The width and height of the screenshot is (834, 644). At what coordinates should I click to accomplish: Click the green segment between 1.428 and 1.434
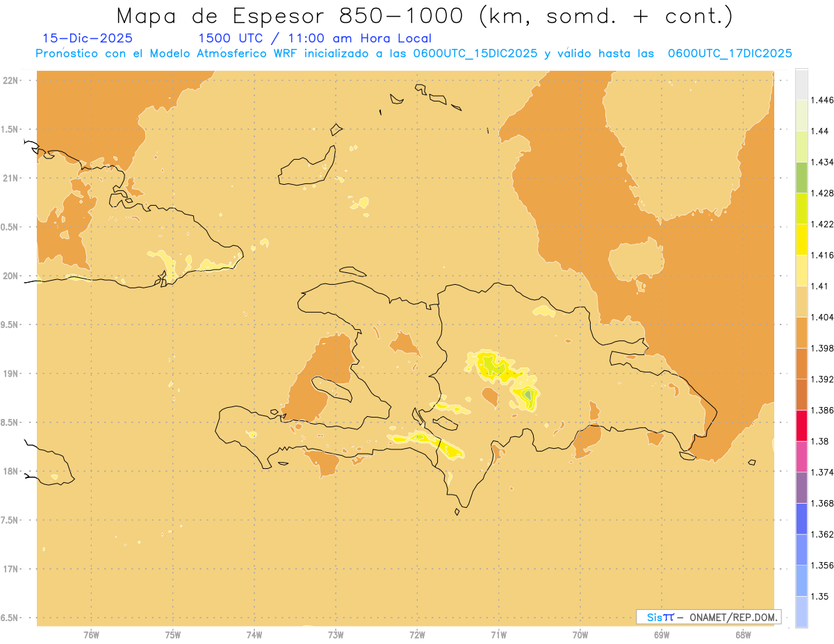(x=801, y=177)
